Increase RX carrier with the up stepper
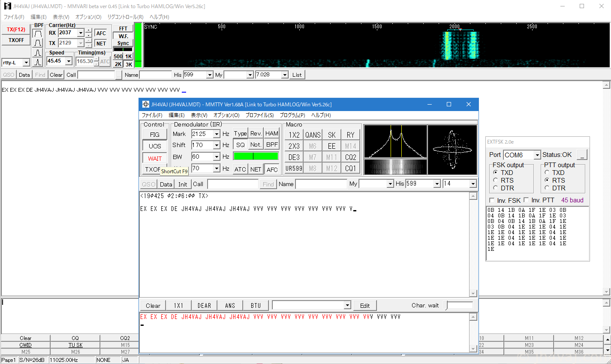The image size is (611, 364). [x=89, y=31]
